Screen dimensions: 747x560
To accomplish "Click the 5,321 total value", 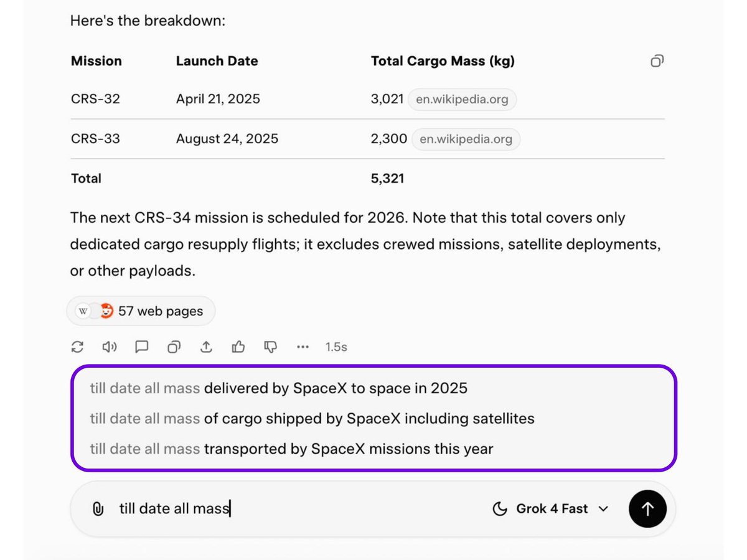I will 387,179.
